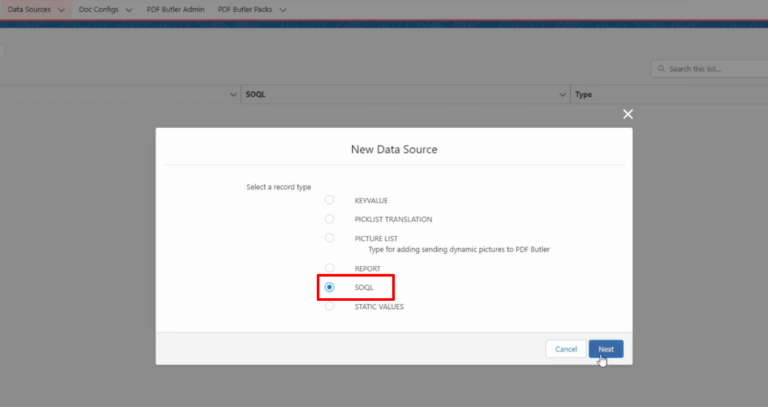Choose the STATIC VALUES record type
The height and width of the screenshot is (407, 768).
329,306
